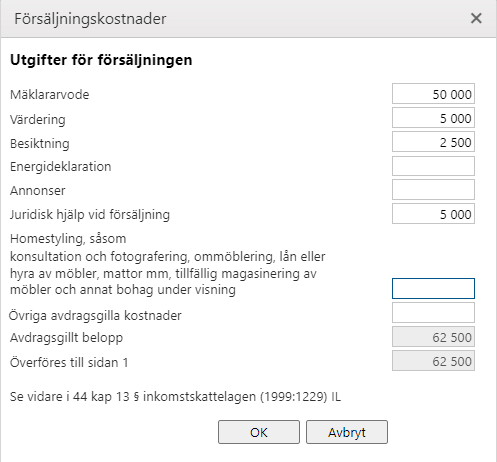Select the Värdering amount field
This screenshot has width=497, height=462.
433,118
